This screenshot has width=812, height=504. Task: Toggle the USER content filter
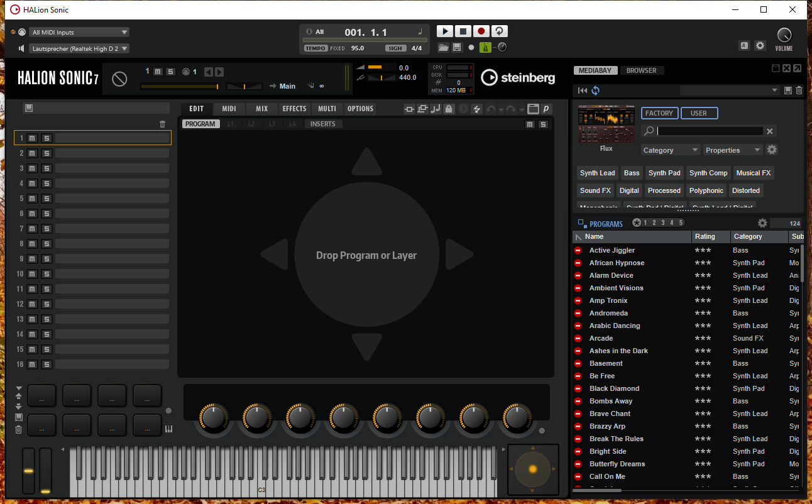point(699,113)
